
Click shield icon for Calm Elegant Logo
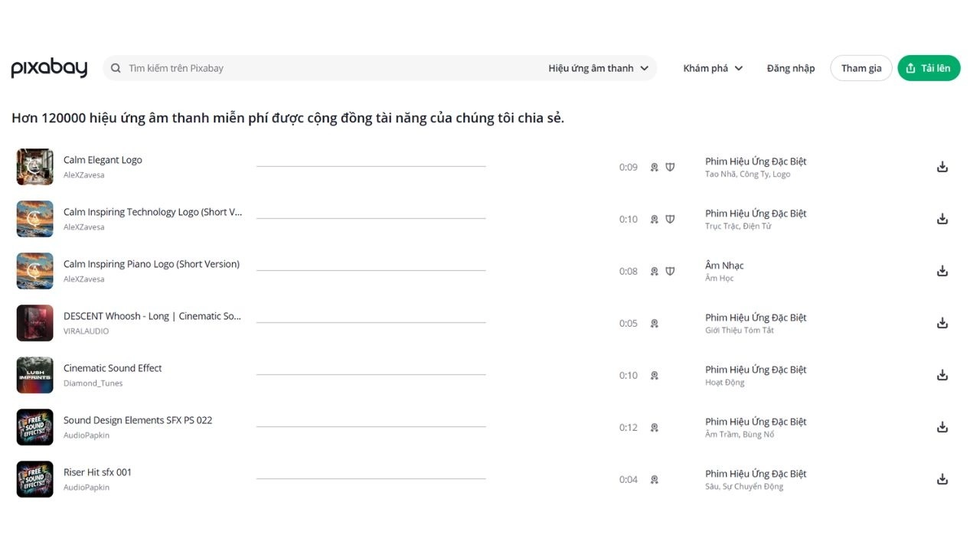point(670,167)
